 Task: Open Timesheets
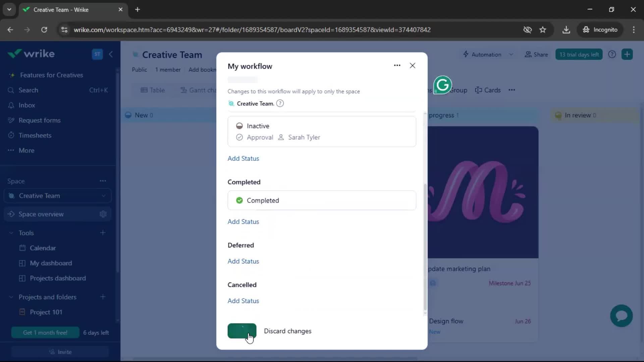click(x=35, y=135)
